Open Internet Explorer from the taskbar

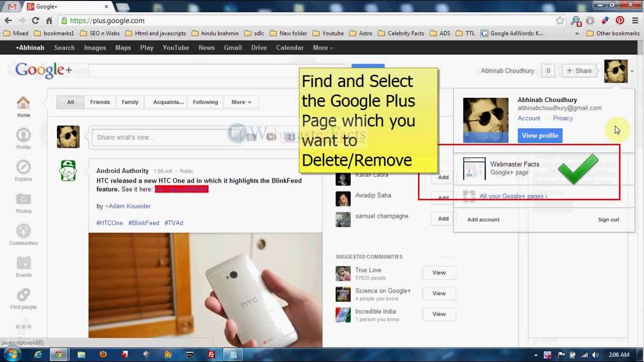(38, 354)
